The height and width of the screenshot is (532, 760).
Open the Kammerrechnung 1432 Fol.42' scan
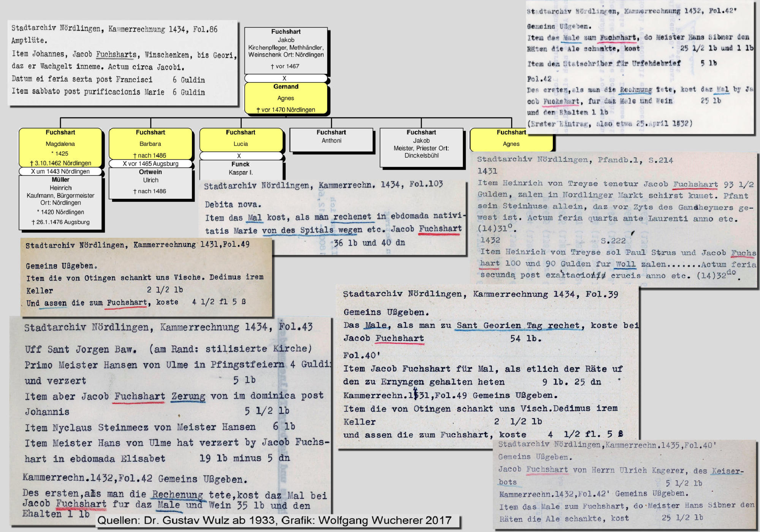point(640,68)
